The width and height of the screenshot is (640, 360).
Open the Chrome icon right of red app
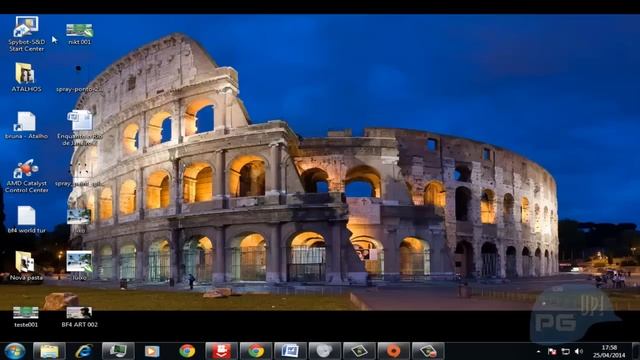coord(256,351)
